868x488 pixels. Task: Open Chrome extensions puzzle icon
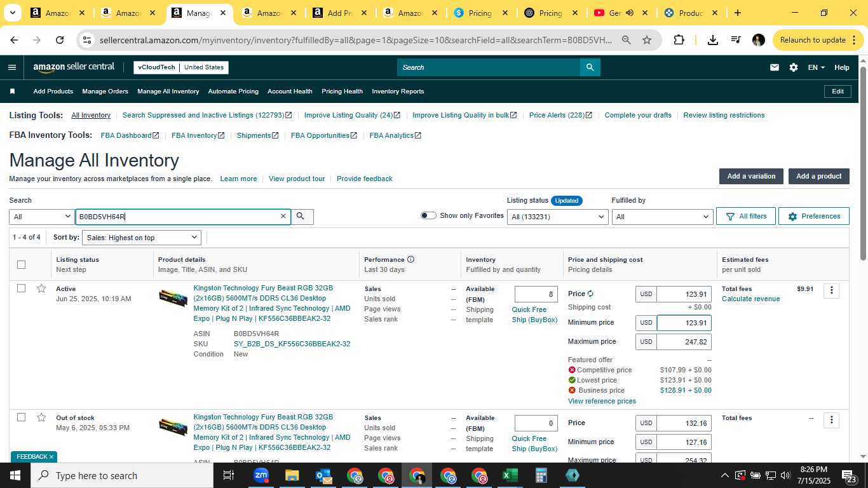pyautogui.click(x=679, y=40)
